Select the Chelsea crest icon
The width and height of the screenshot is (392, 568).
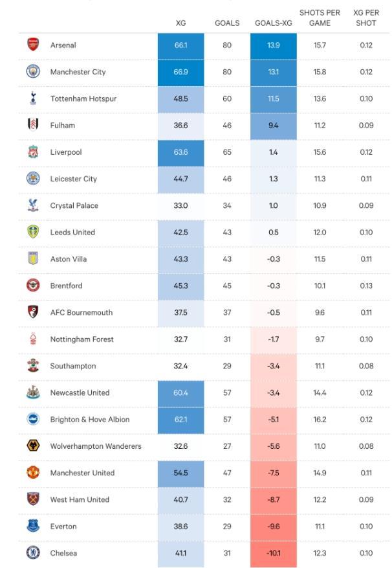point(33,552)
